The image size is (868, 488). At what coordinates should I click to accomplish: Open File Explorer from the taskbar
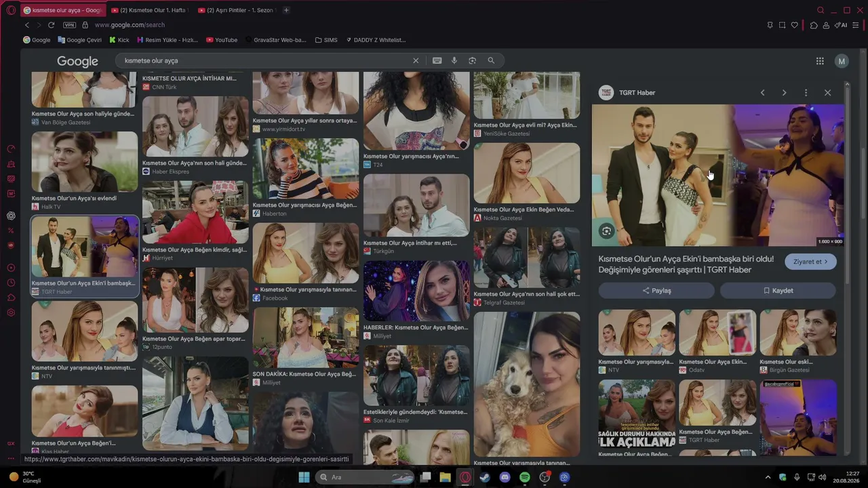coord(446,477)
